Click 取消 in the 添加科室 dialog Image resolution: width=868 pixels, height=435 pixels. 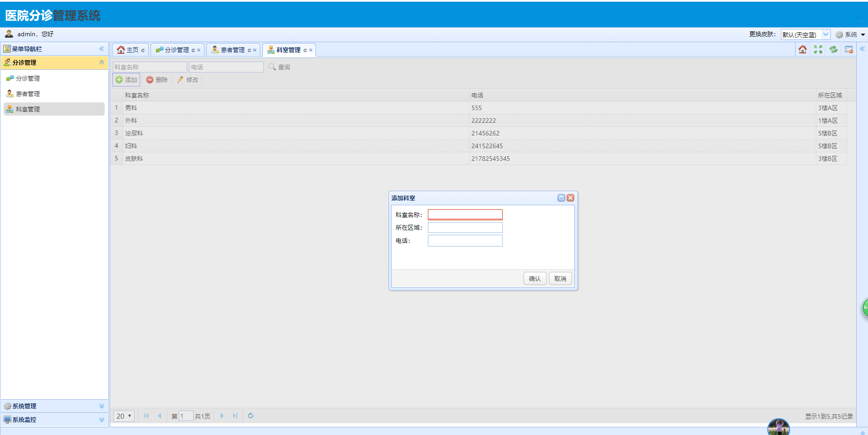coord(560,279)
